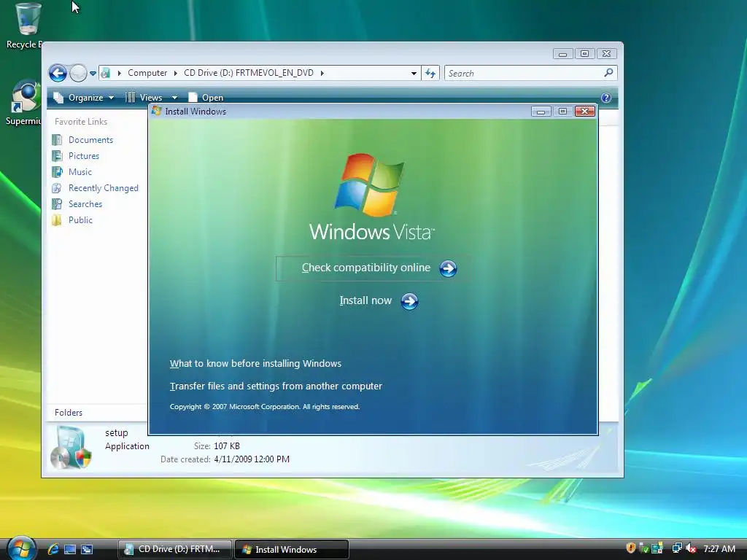Click the CD Drive (D:) FRTMEVOL_EN_DVD breadcrumb
747x560 pixels.
point(249,73)
